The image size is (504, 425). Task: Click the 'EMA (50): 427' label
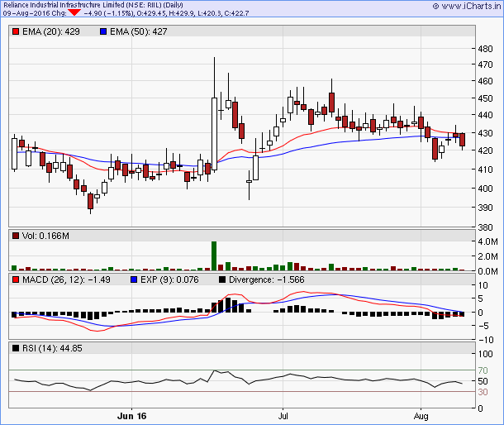pos(138,31)
